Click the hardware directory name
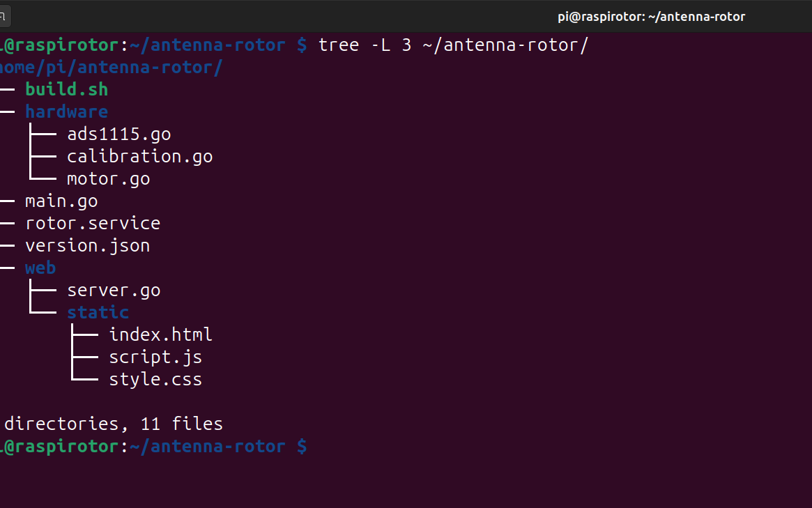The image size is (812, 508). click(66, 111)
